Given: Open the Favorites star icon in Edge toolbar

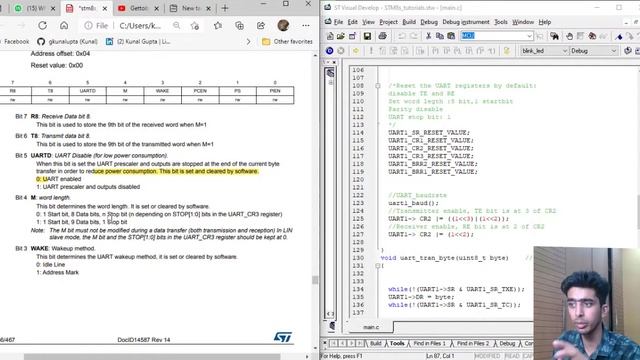Looking at the screenshot, I should pos(218,25).
